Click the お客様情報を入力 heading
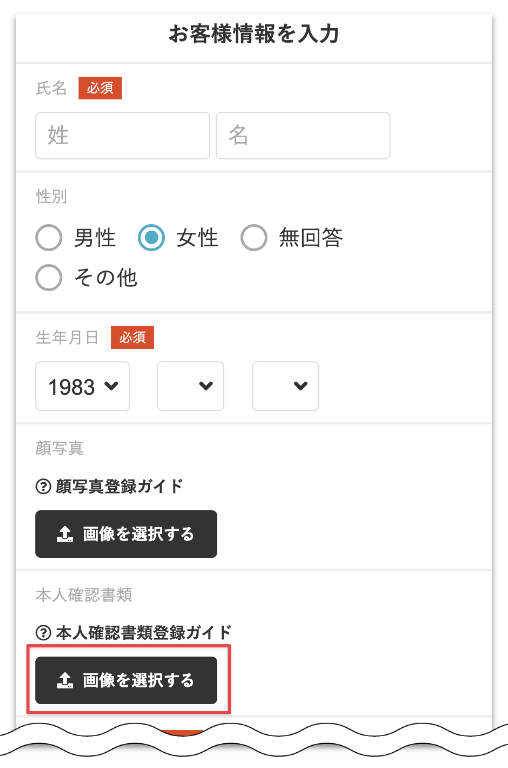Viewport: 508px width, 768px height. coord(254,34)
